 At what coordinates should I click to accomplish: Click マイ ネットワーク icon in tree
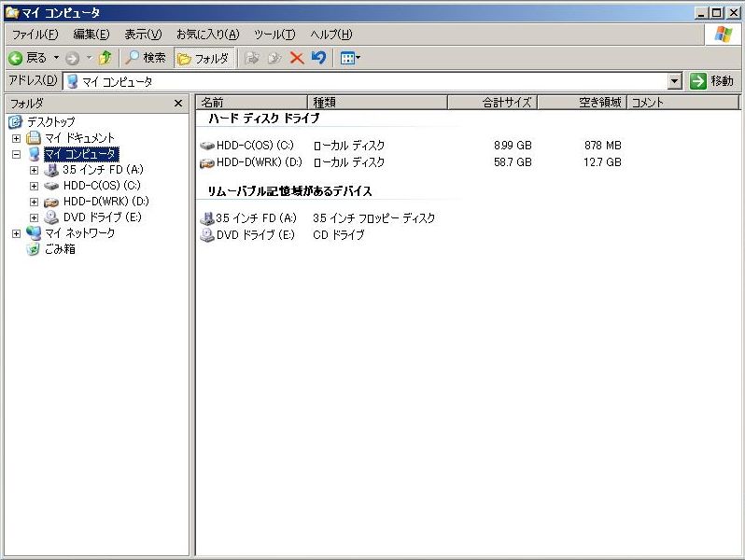point(34,232)
